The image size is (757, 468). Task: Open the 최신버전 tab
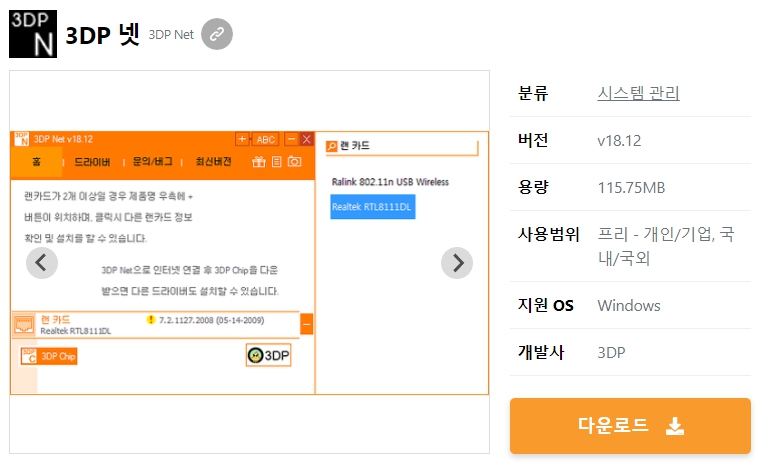[x=213, y=162]
